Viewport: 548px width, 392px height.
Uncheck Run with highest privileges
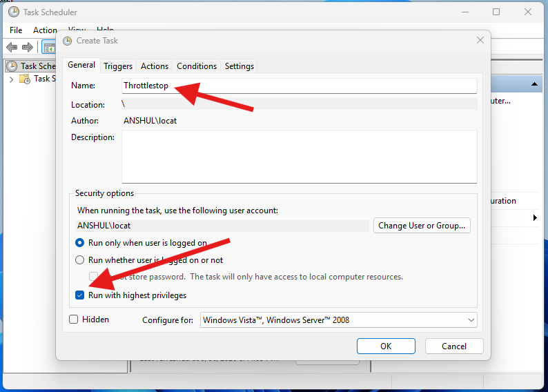(x=79, y=295)
